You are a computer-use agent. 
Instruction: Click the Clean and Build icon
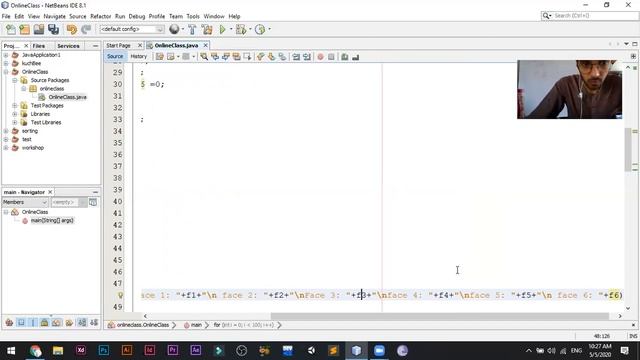tap(207, 29)
